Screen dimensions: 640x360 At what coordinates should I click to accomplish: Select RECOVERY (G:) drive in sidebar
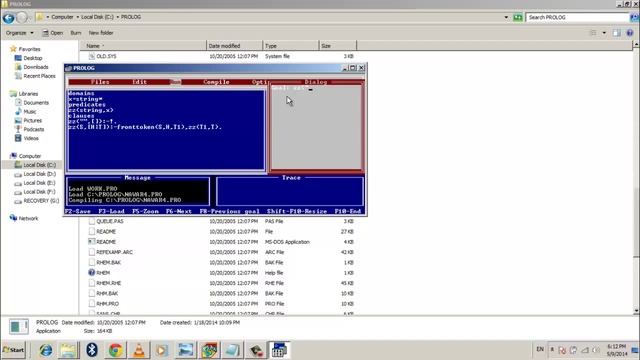tap(41, 201)
